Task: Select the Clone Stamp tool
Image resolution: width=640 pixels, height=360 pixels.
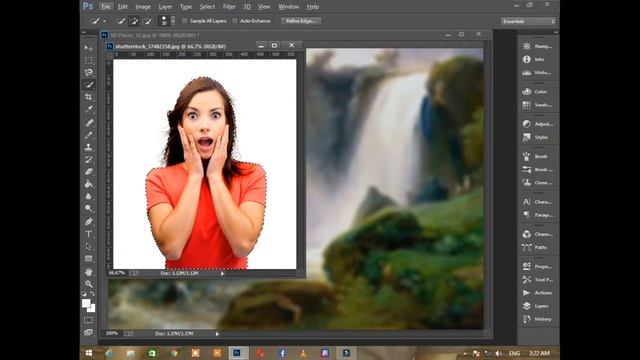Action: [x=89, y=147]
